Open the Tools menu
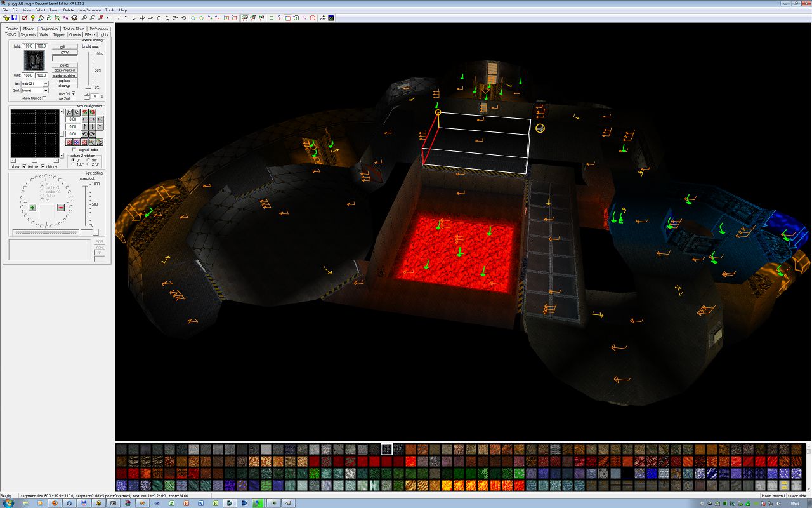The height and width of the screenshot is (508, 812). click(x=110, y=10)
